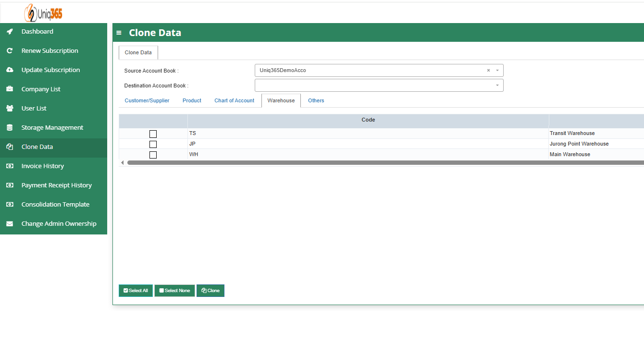Click the Uniq365 logo

click(x=43, y=13)
